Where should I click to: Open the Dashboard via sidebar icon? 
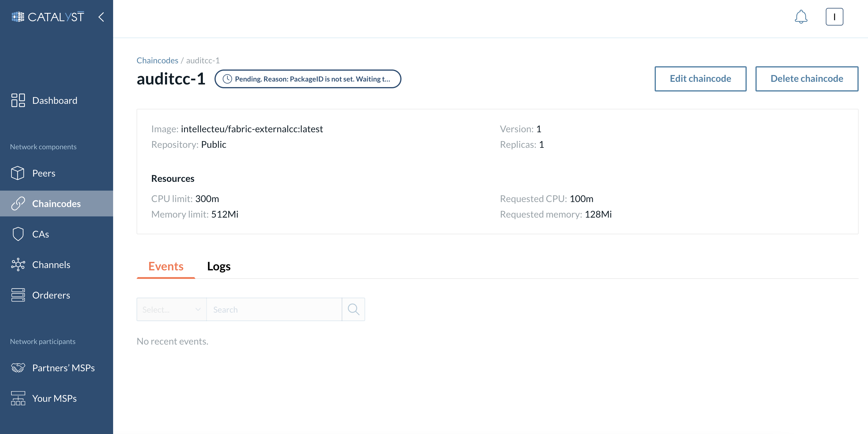coord(18,100)
